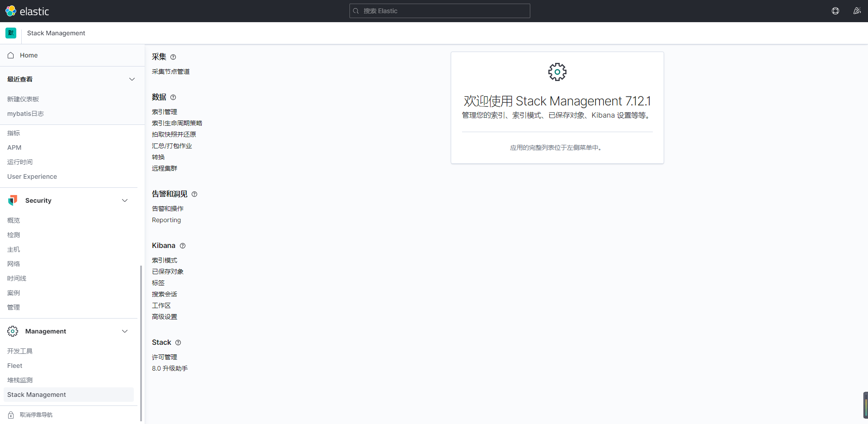Click help icon next to Kibana heading
Image resolution: width=868 pixels, height=424 pixels.
[x=183, y=246]
